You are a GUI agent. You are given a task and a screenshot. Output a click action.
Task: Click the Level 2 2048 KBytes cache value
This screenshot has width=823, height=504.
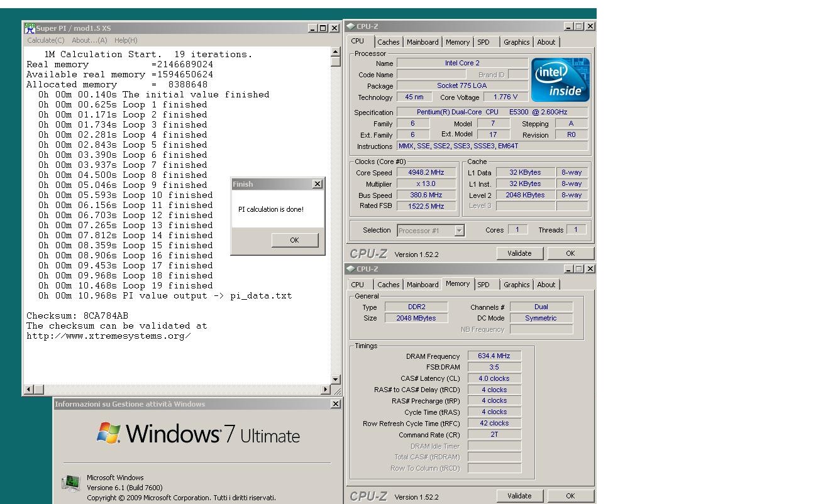tap(525, 195)
